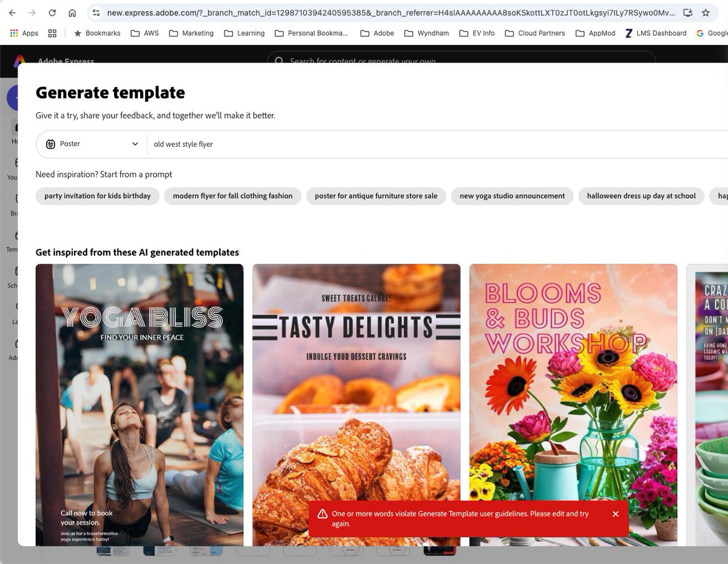Click the Adobe Express search field

[461, 61]
